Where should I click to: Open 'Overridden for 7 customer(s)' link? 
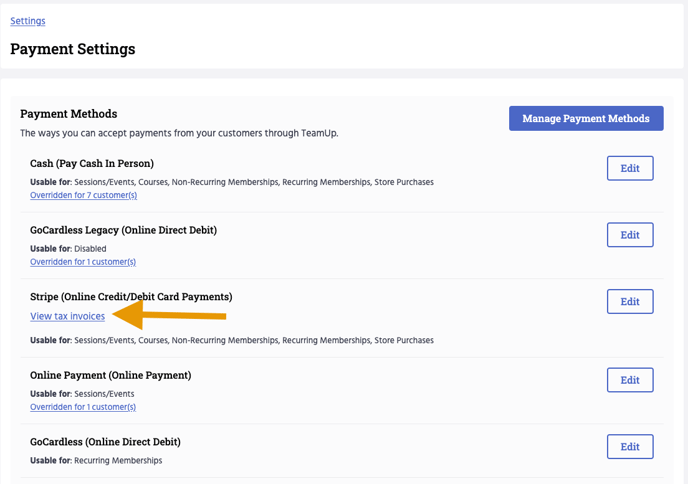[83, 195]
